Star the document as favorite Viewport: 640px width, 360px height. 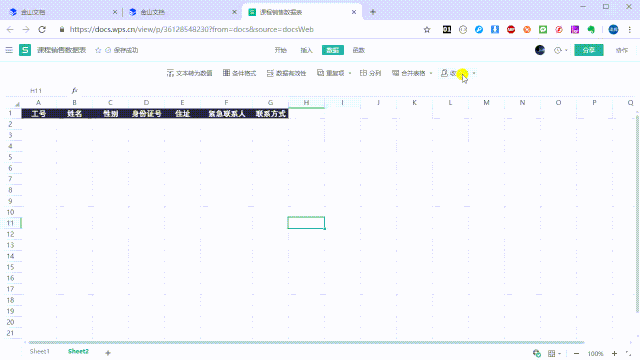point(98,50)
